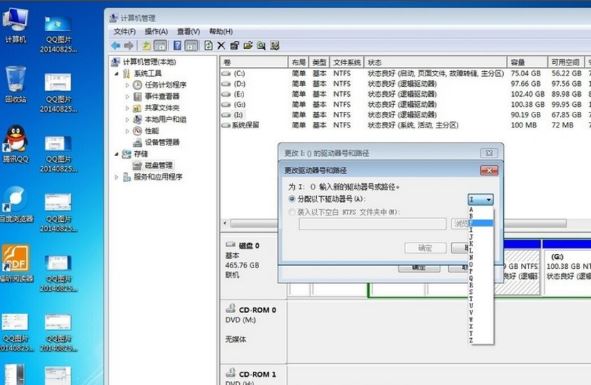Screen dimensions: 591x385
Task: Select 事件查看器 in the tree
Action: click(162, 97)
